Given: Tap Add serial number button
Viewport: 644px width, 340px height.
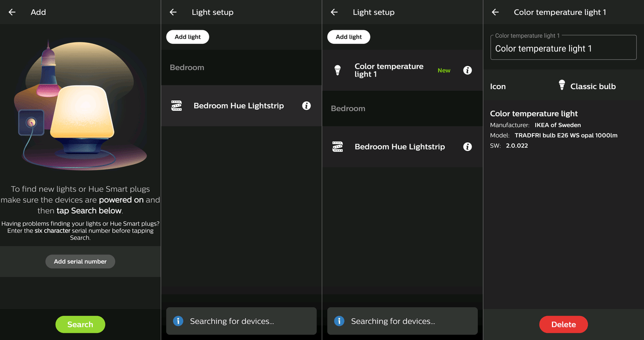Looking at the screenshot, I should [80, 261].
